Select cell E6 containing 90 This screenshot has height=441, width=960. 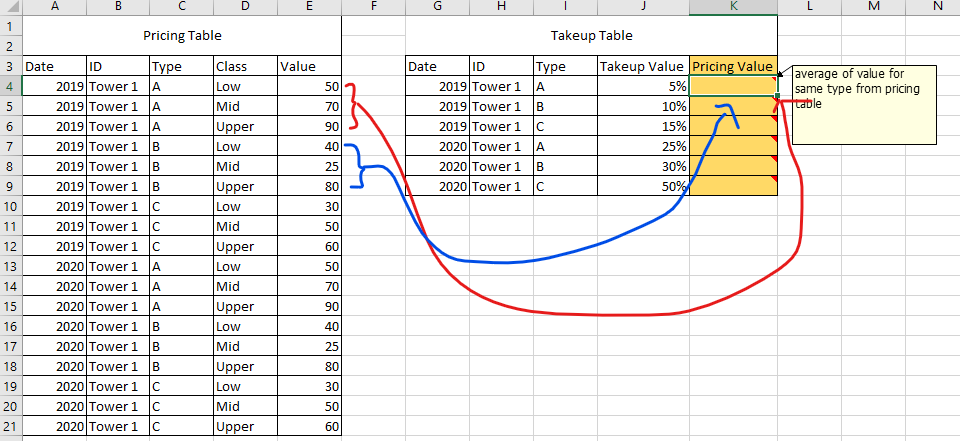pyautogui.click(x=309, y=126)
